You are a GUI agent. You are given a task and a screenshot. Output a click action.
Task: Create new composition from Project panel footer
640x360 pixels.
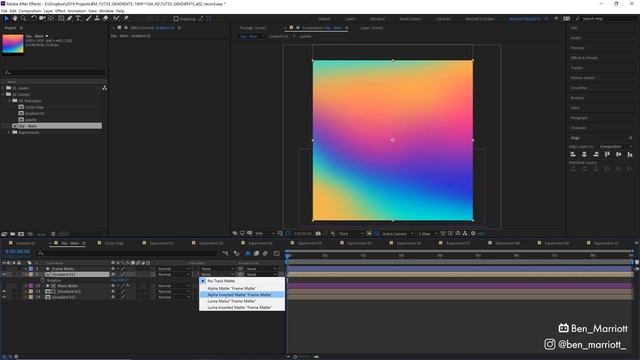click(21, 234)
